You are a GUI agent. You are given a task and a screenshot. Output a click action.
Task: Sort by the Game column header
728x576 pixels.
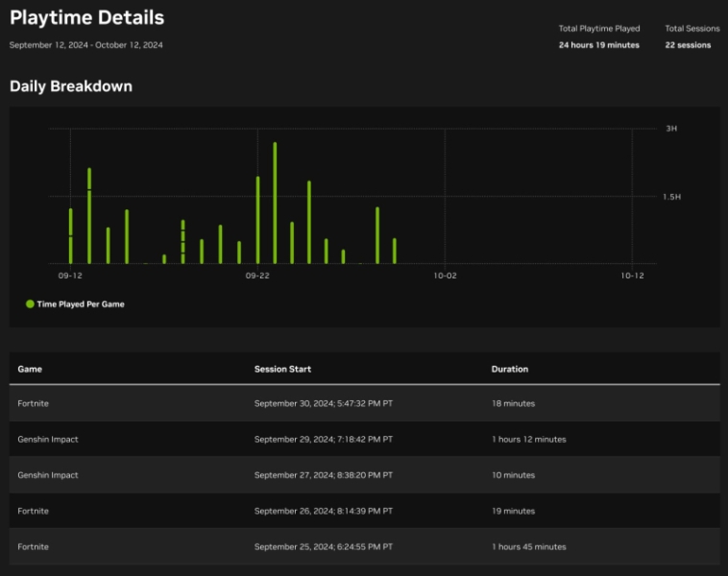click(30, 369)
